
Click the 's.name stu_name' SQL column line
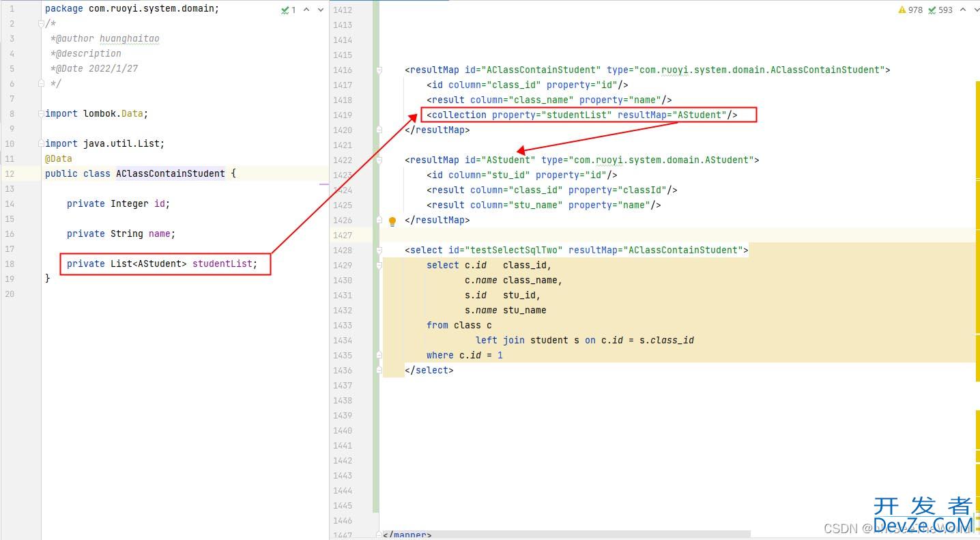tap(506, 310)
